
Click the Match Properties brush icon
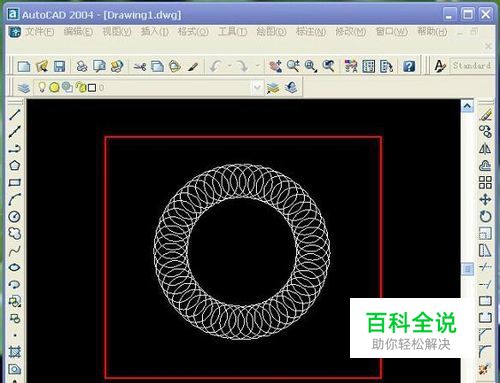click(193, 66)
